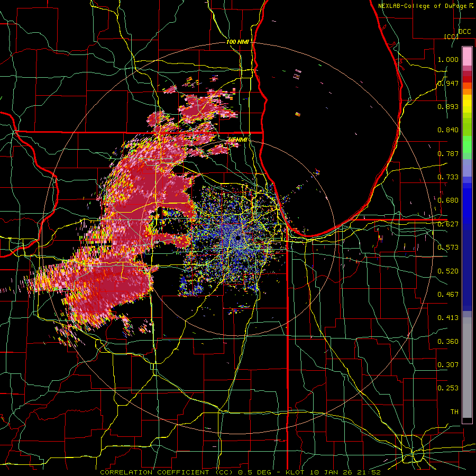Select the 1.000 scale value
This screenshot has height=476, width=476.
click(448, 59)
